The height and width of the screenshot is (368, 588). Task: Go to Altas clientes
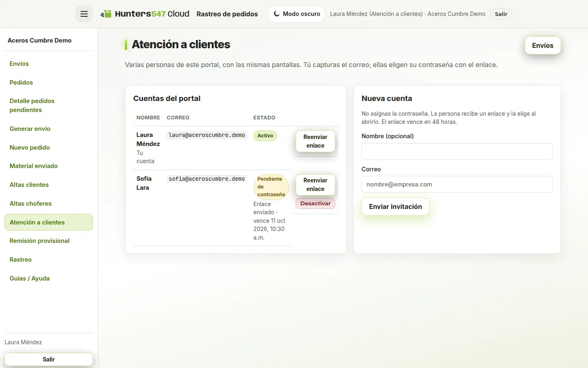[49, 185]
